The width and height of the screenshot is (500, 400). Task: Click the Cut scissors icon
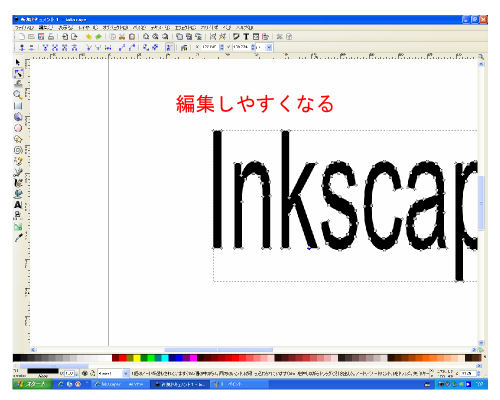click(x=122, y=37)
